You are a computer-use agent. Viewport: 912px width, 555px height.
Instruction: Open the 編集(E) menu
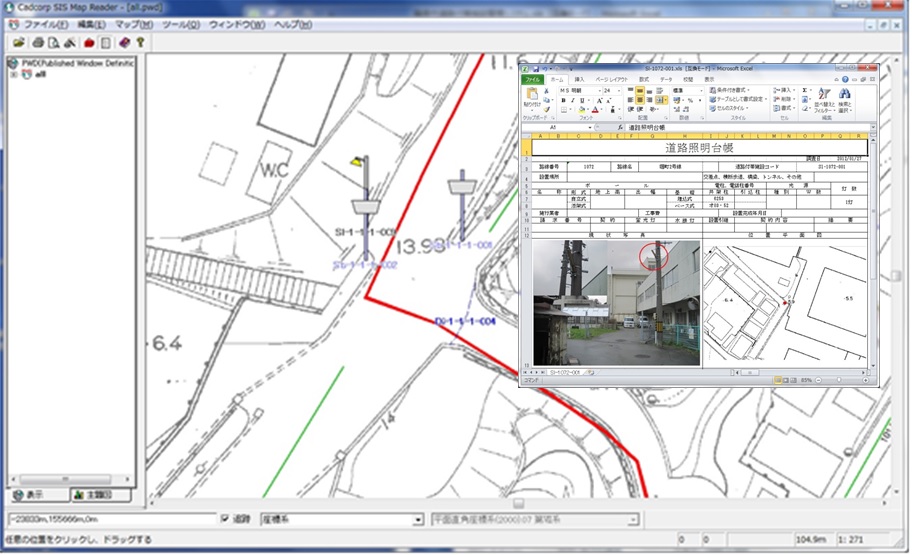[x=91, y=24]
